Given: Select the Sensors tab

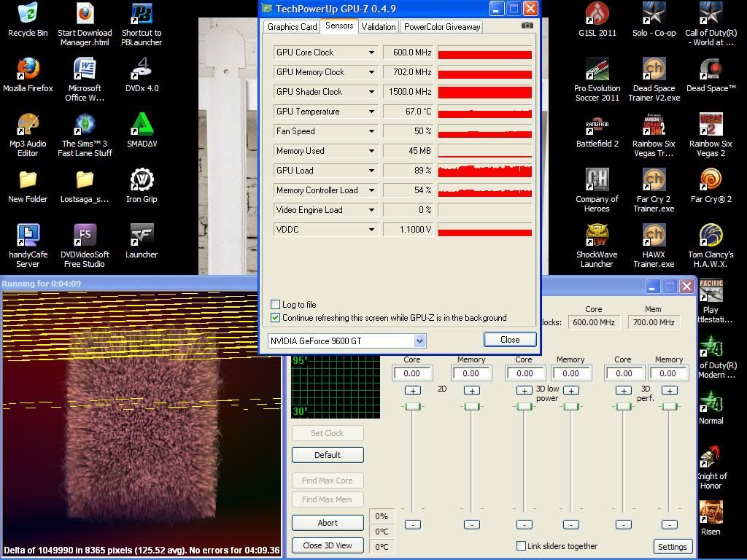Looking at the screenshot, I should pos(339,26).
